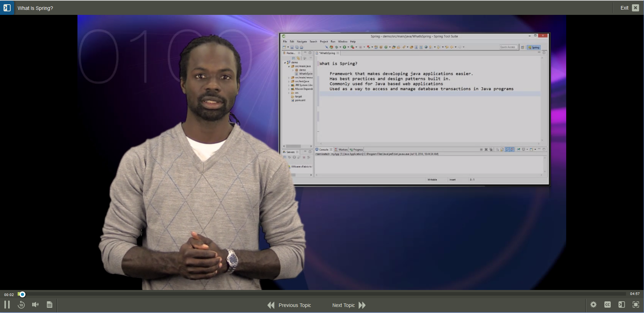Open the transcript document icon

coord(50,305)
